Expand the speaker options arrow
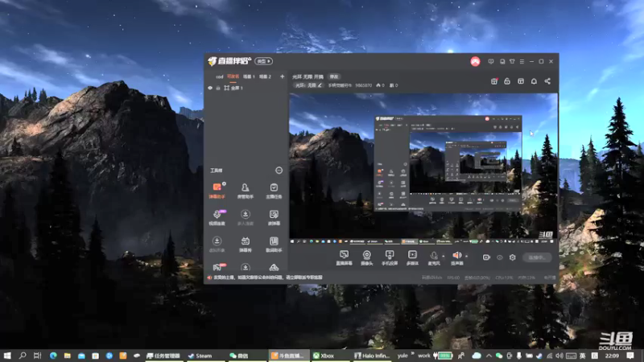This screenshot has width=644, height=362. tap(467, 257)
